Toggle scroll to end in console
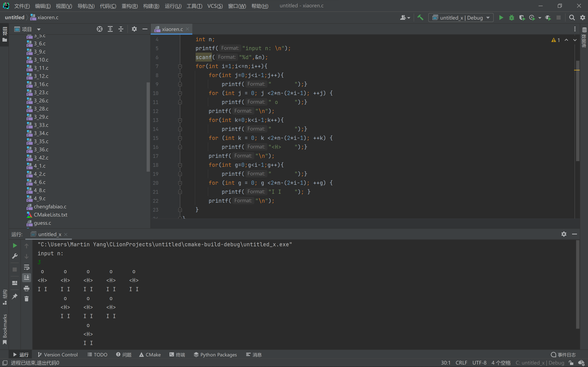 27,277
